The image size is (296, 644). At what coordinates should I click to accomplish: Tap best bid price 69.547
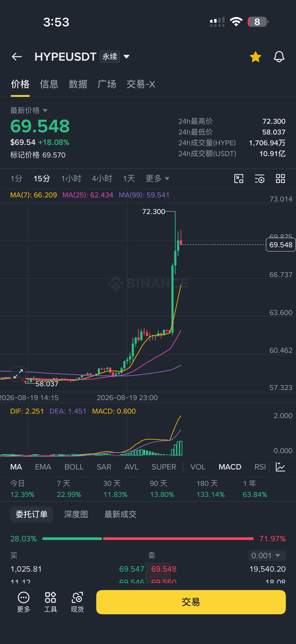[132, 569]
